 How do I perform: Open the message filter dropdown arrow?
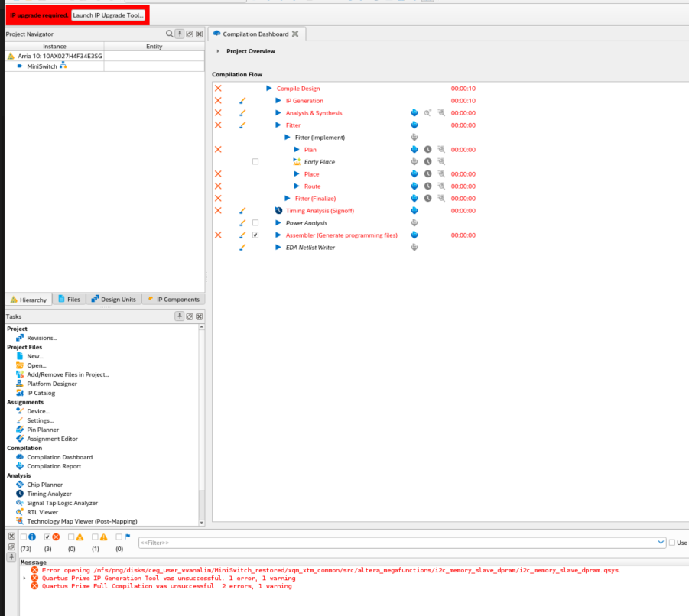pos(661,542)
